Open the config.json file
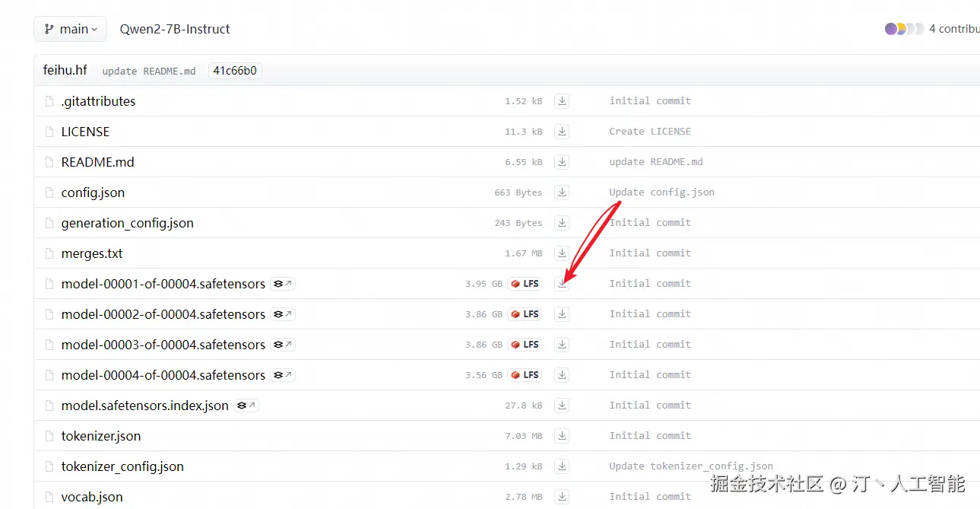 coord(93,192)
